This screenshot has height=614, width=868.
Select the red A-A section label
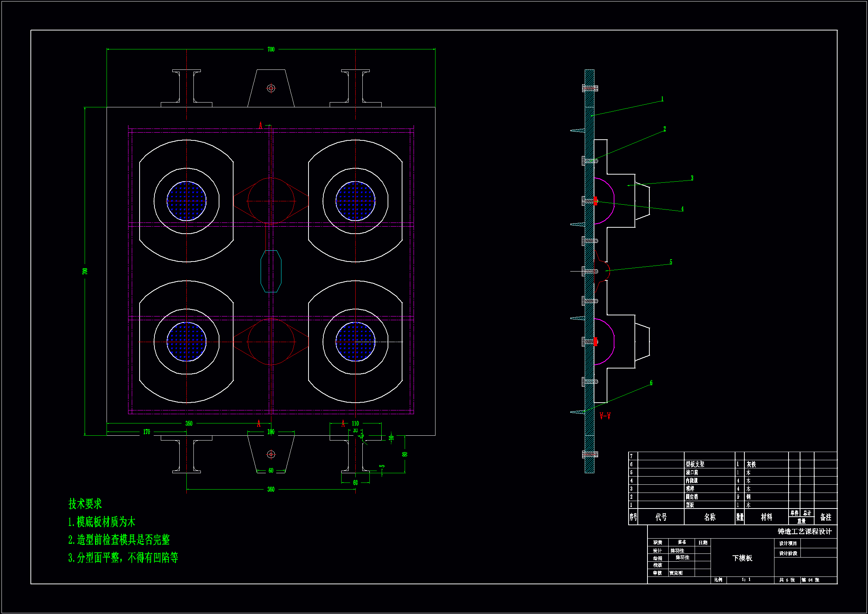pos(605,416)
